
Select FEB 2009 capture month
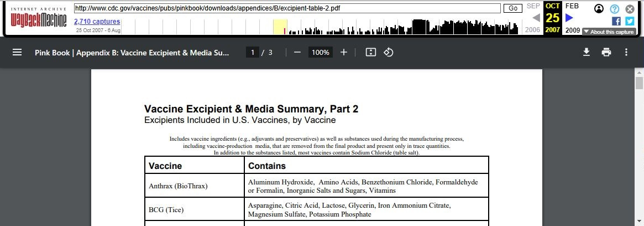coord(572,6)
